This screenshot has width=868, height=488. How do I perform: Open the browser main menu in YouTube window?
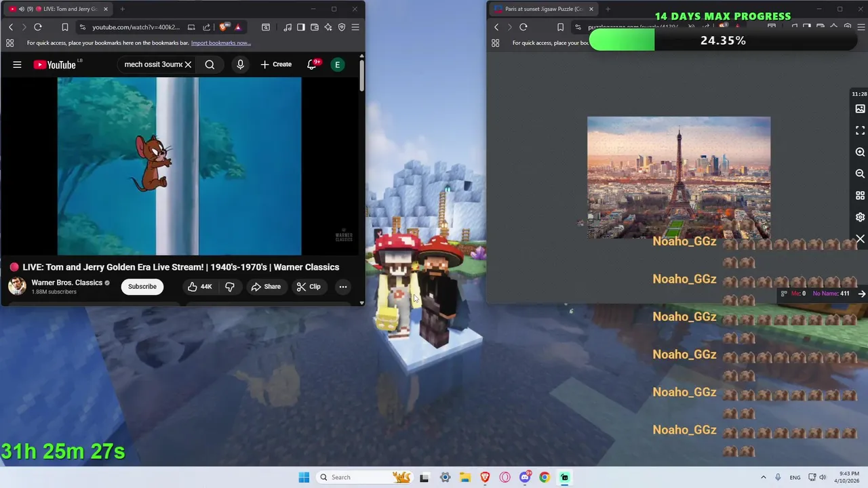(x=355, y=27)
